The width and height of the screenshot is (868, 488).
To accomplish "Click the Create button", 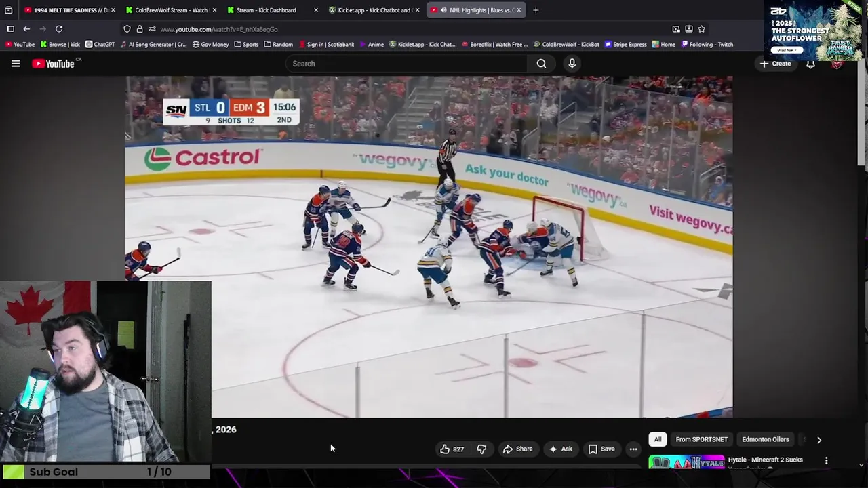I will [x=775, y=64].
